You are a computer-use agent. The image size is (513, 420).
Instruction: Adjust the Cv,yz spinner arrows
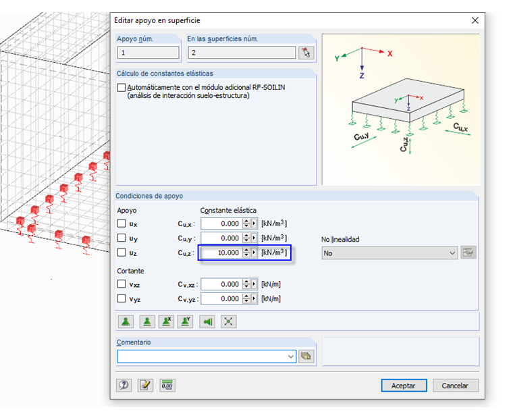(246, 298)
